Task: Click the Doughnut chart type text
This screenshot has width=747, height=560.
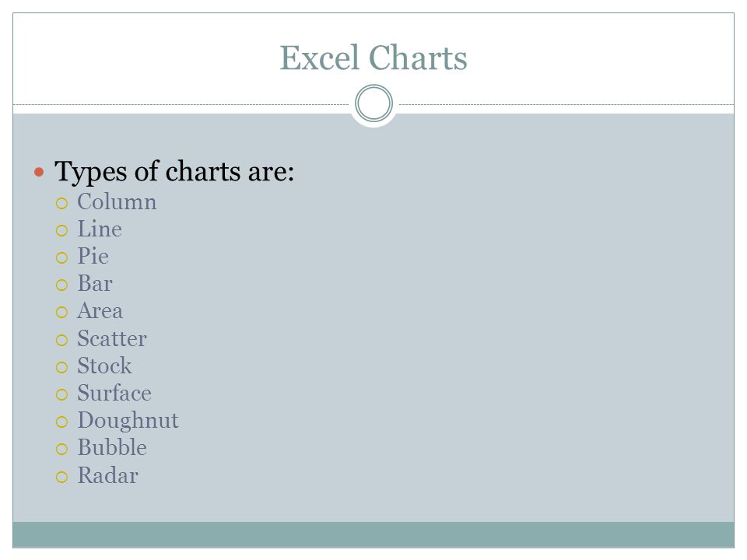Action: [x=128, y=421]
